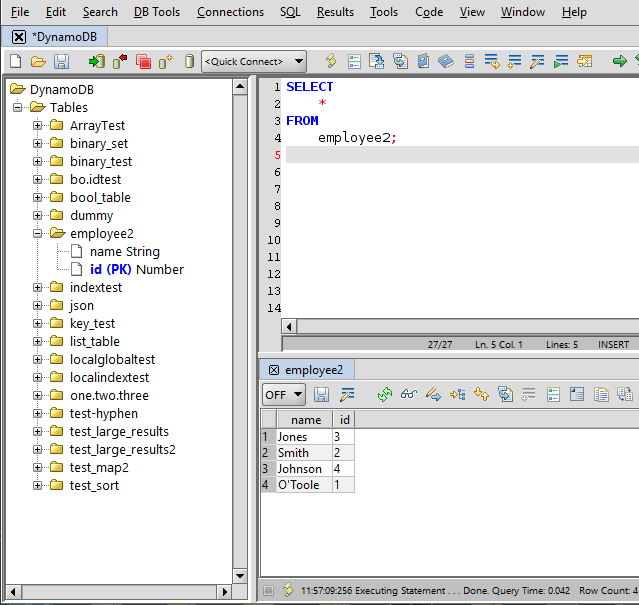Click the green right arrow icon
Viewport: 639px width, 605px height.
coord(619,62)
